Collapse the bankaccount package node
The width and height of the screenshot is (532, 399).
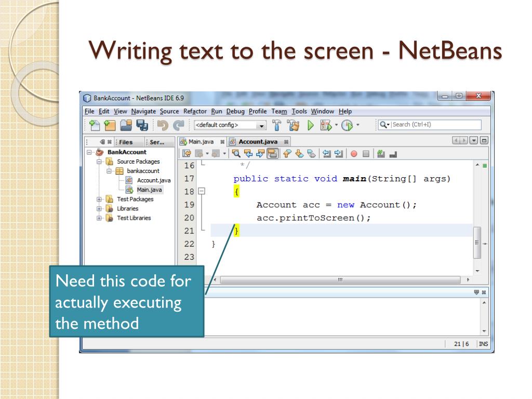tap(109, 171)
